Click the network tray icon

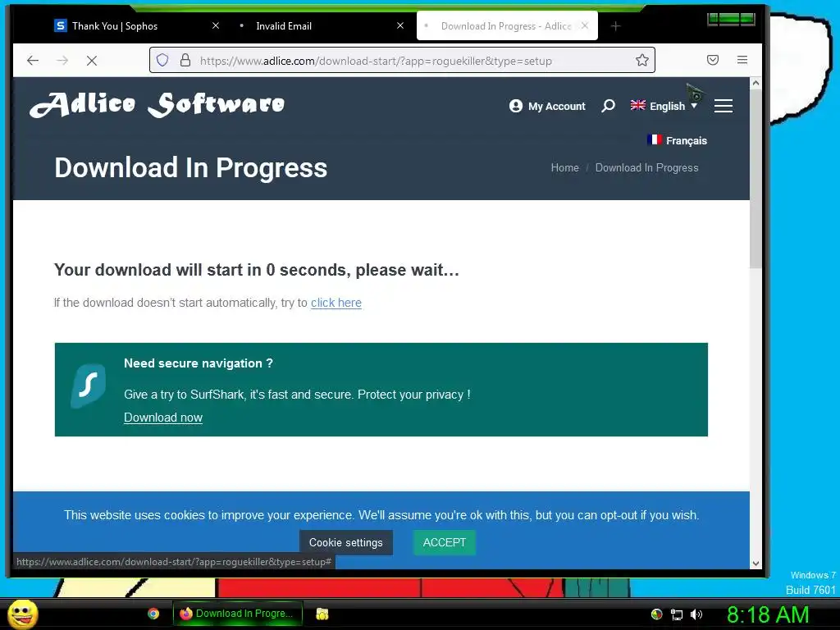click(x=676, y=614)
